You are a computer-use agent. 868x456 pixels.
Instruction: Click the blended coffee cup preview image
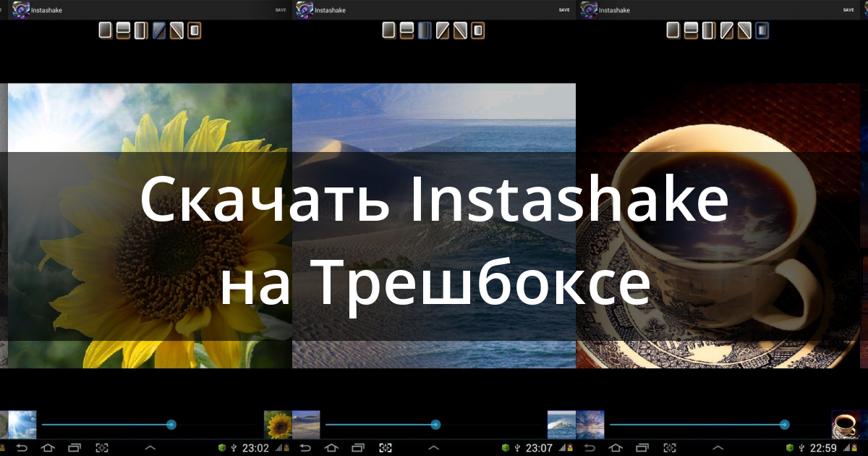[718, 226]
